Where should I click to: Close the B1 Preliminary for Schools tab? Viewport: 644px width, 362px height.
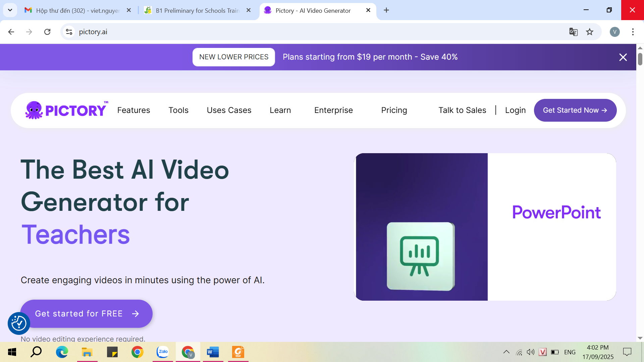click(249, 10)
